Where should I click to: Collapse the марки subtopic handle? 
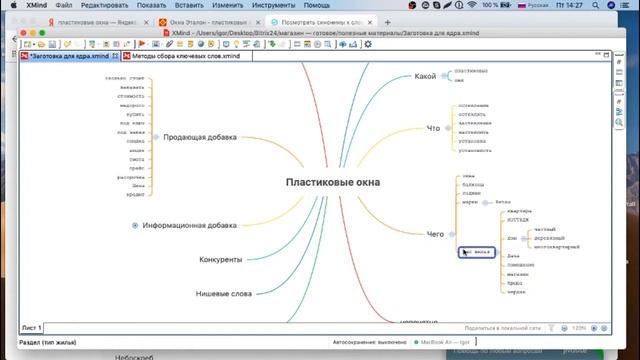click(485, 202)
